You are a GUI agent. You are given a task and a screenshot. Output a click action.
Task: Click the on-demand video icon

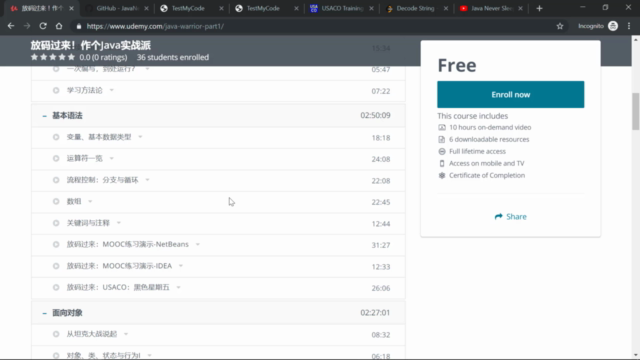pos(442,127)
